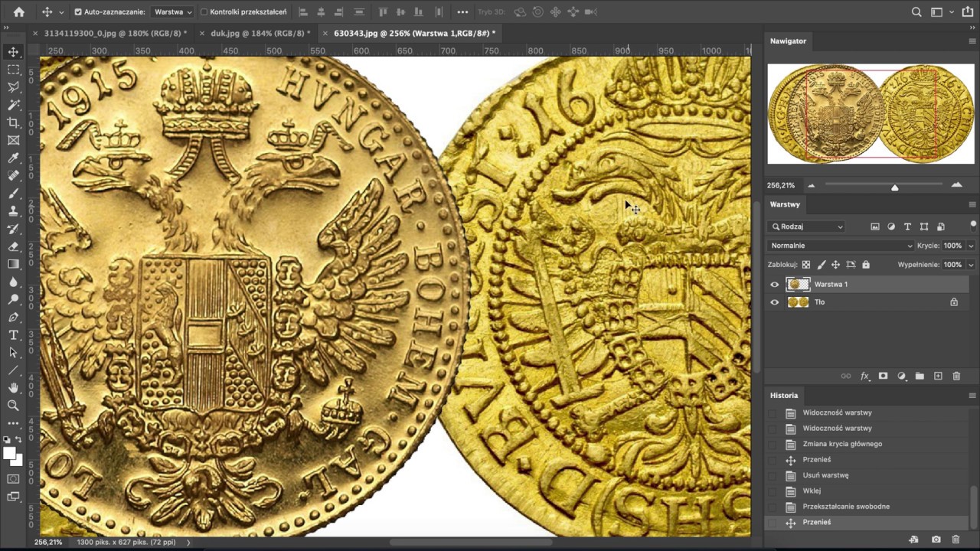Toggle lock image pixels brush icon
The width and height of the screenshot is (980, 551).
tap(822, 265)
